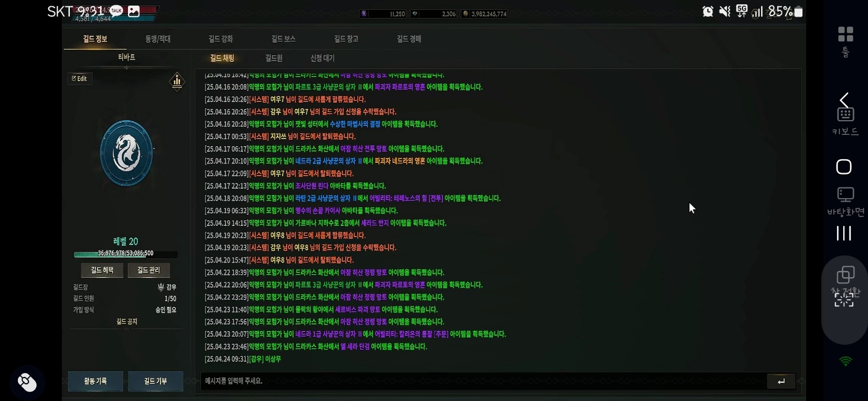
Task: Tap the muted sound status icon
Action: pos(725,11)
